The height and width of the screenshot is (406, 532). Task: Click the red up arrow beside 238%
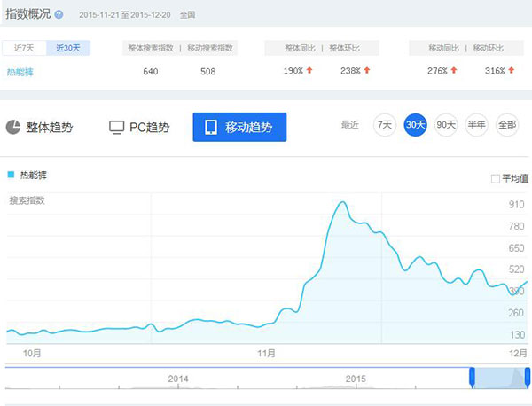click(367, 70)
